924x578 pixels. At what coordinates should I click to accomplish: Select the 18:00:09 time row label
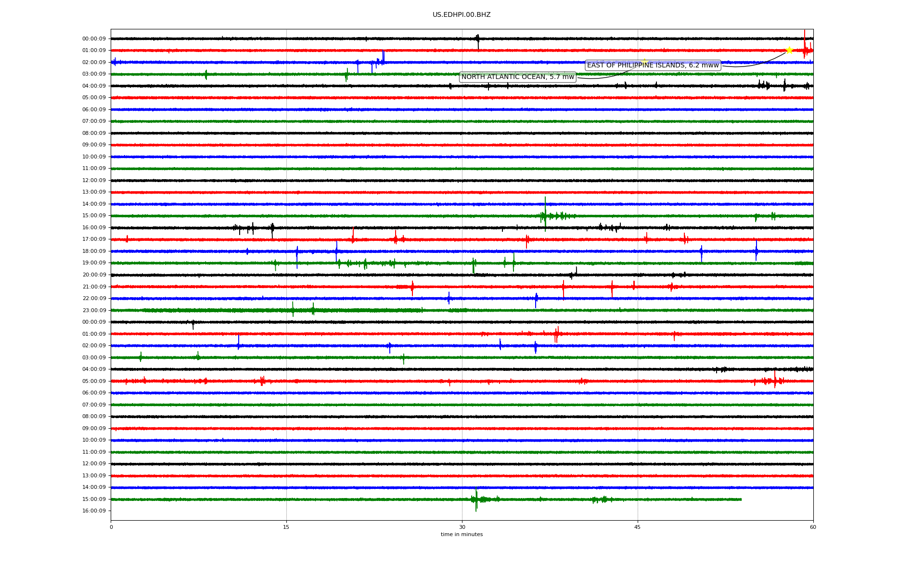[94, 251]
